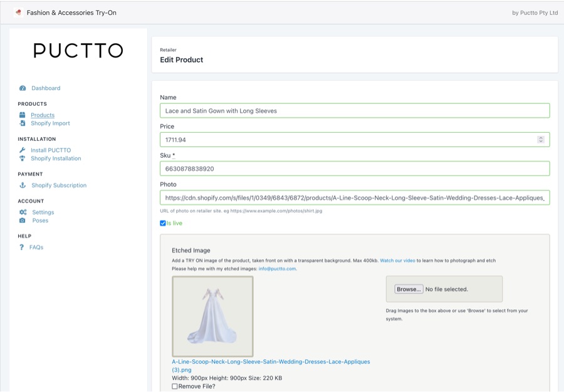
Task: Click the Watch our video link
Action: click(398, 259)
